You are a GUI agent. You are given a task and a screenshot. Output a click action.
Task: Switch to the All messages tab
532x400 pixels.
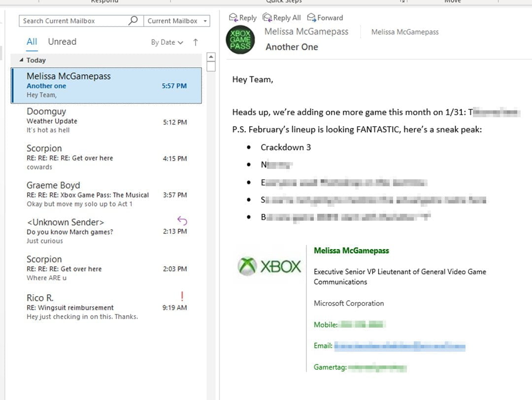coord(32,41)
